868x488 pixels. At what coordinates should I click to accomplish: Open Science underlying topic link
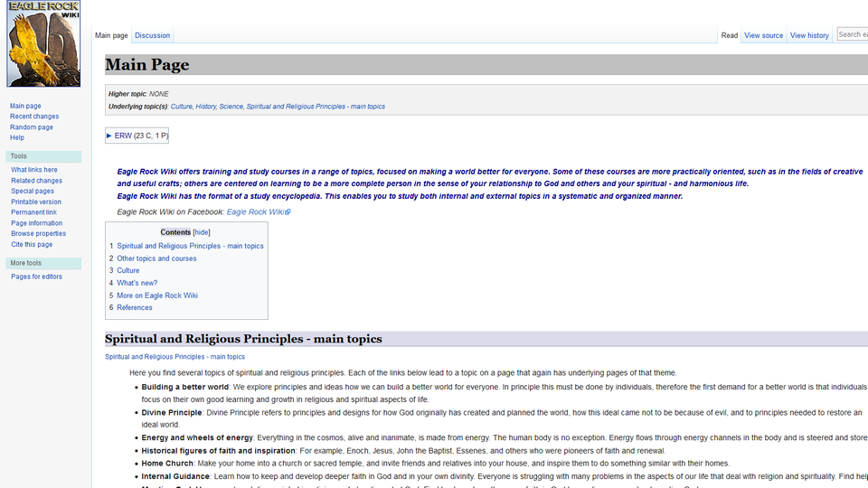pos(231,107)
